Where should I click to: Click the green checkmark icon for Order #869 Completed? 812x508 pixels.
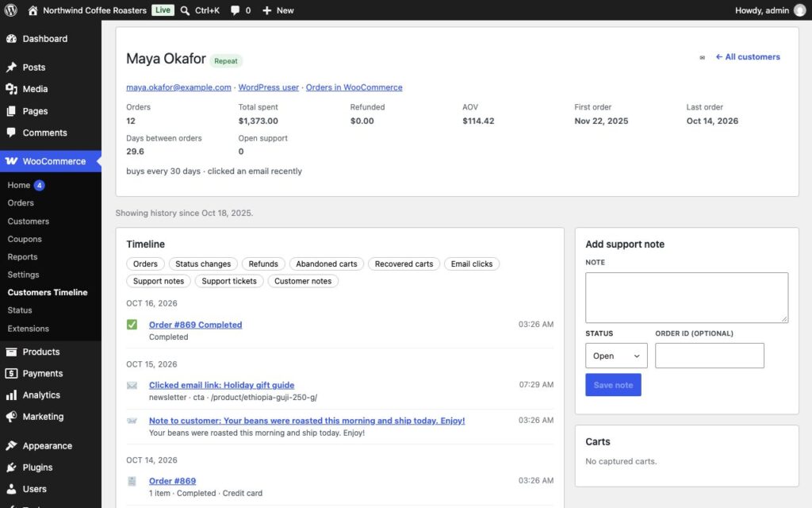click(x=132, y=325)
